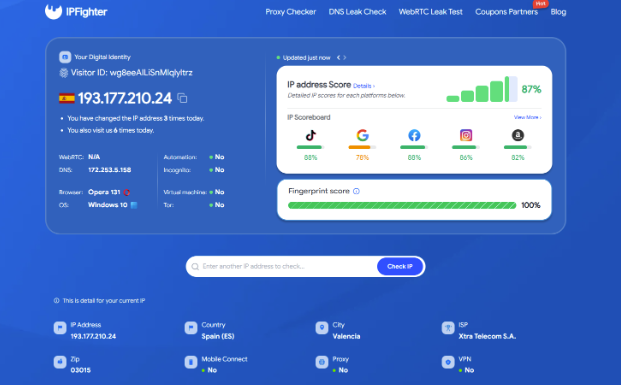This screenshot has height=385, width=621.
Task: Click the TikTok score icon
Action: (x=310, y=135)
